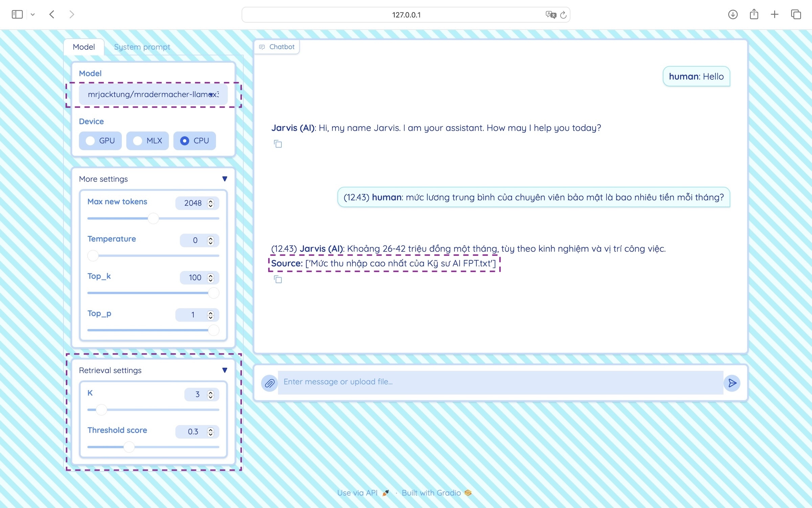Switch to the System prompt tab

[x=142, y=47]
